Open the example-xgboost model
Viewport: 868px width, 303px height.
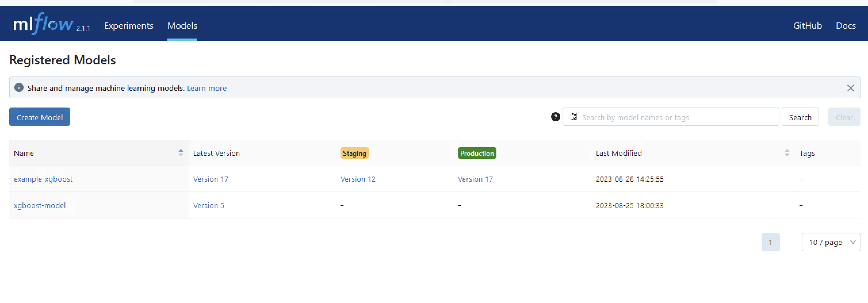pyautogui.click(x=43, y=179)
